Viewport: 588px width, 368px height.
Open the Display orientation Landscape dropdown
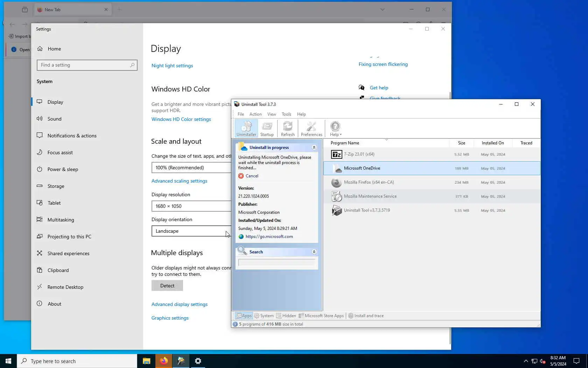coord(191,231)
